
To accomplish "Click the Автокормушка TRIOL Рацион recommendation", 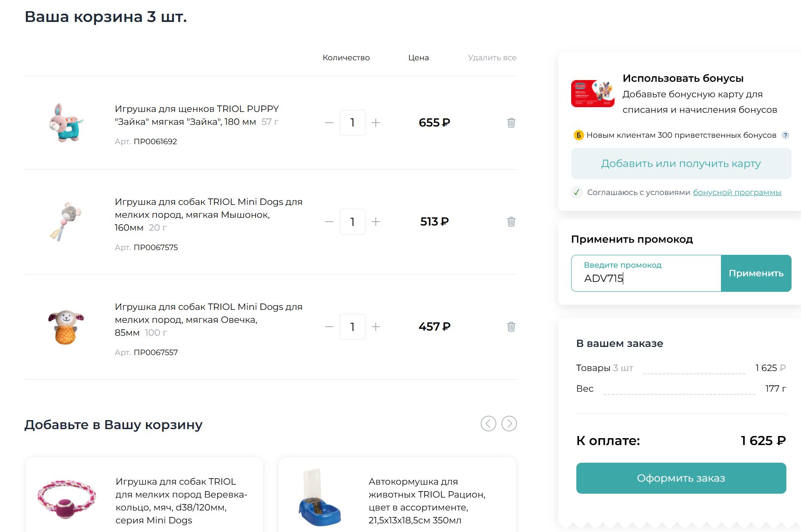I will point(427,501).
